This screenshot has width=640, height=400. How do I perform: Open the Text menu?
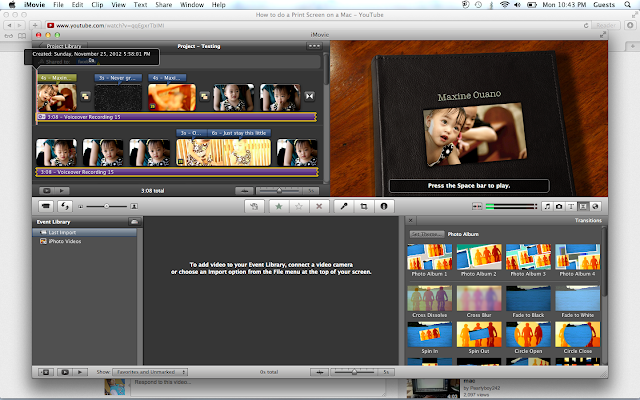[140, 4]
